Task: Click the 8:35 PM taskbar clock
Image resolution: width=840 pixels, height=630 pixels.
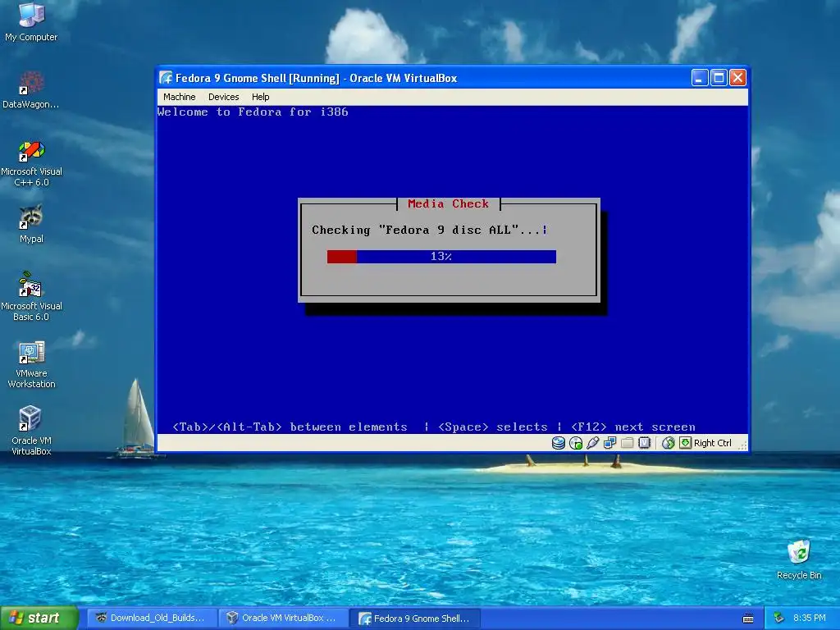Action: point(809,619)
